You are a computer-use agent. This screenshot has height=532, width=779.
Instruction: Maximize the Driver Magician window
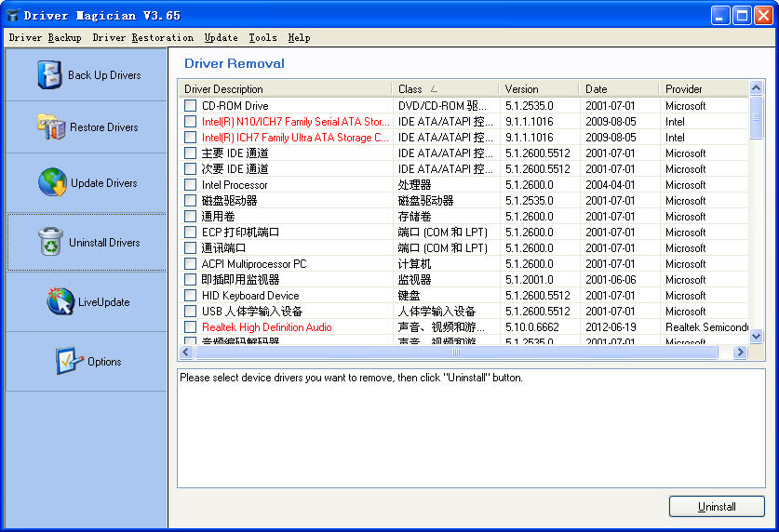pyautogui.click(x=742, y=16)
